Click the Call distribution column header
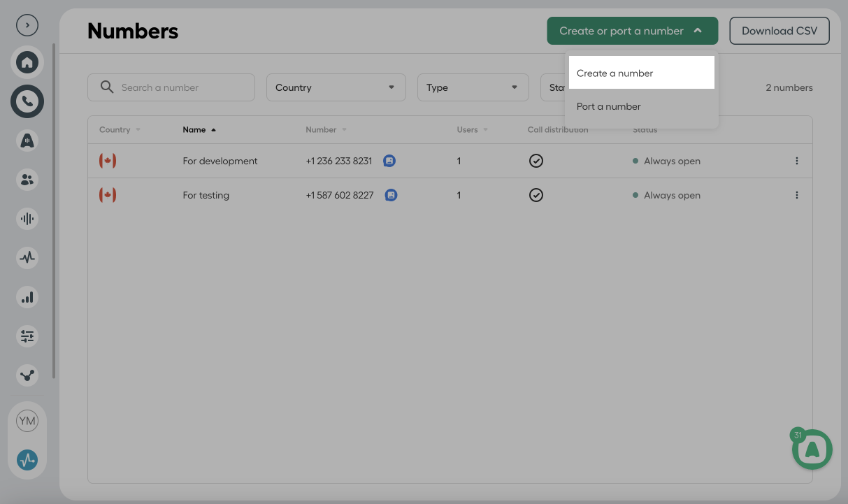The width and height of the screenshot is (848, 504). coord(558,130)
